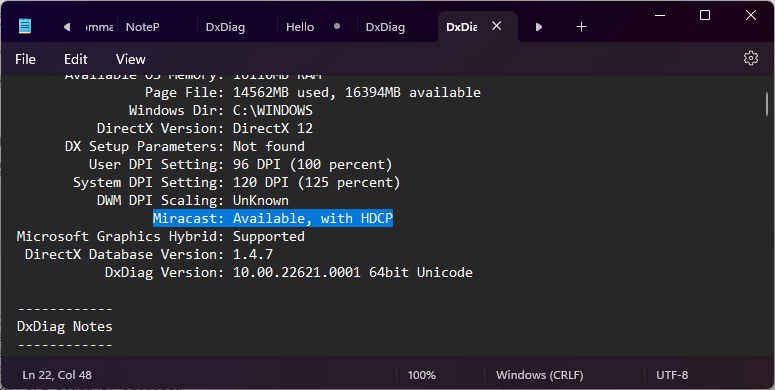Viewport: 775px width, 390px height.
Task: Open the Edit menu
Action: [76, 59]
